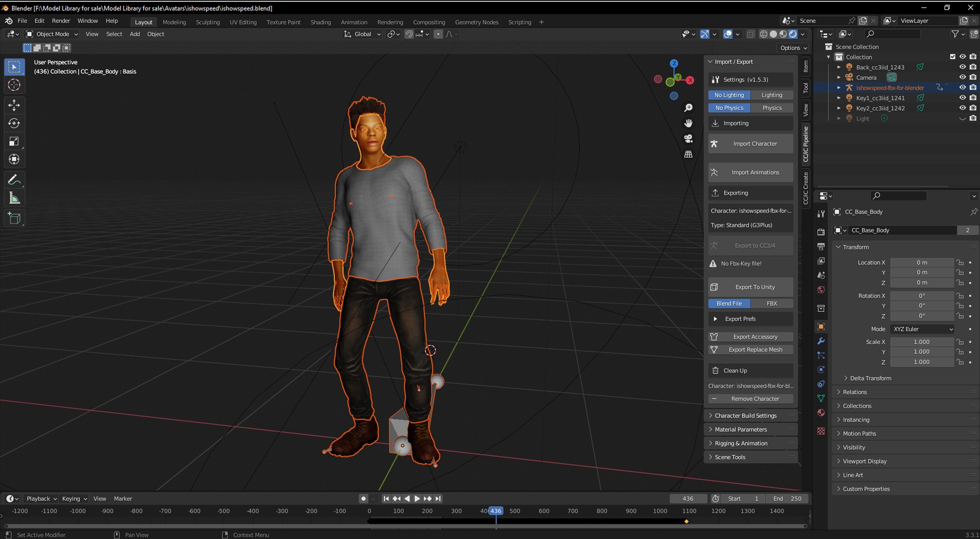
Task: Click Export To Unity button
Action: [x=750, y=287]
